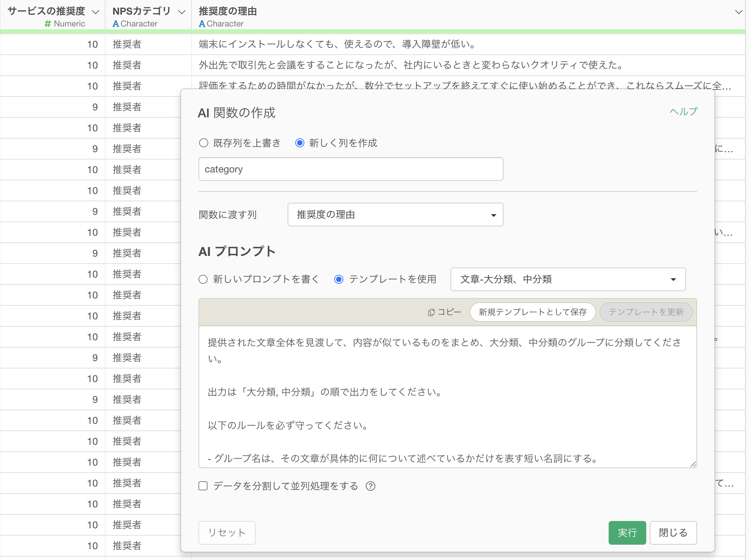The image size is (750, 560).
Task: Click the リセット button
Action: tap(227, 532)
